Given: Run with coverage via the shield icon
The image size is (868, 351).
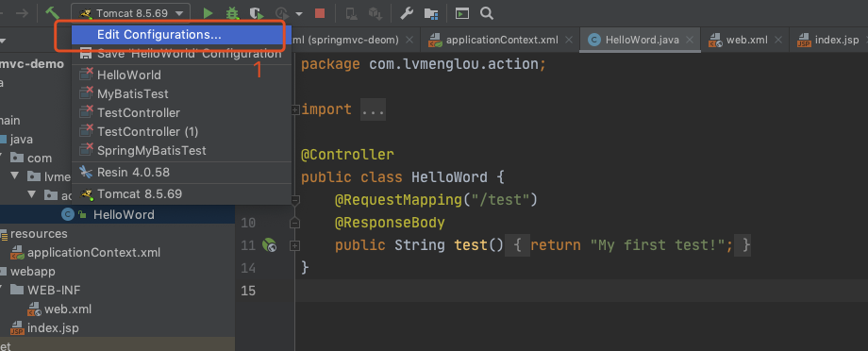Looking at the screenshot, I should click(256, 13).
